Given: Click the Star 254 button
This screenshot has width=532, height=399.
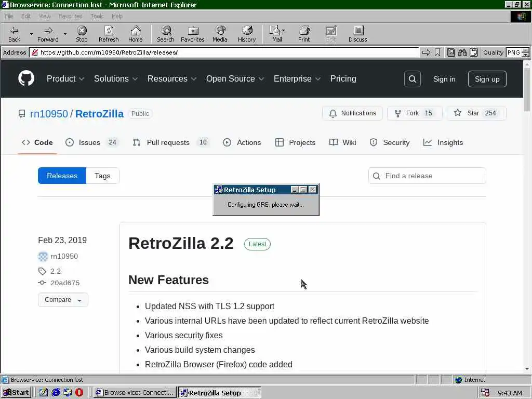Looking at the screenshot, I should [x=476, y=113].
